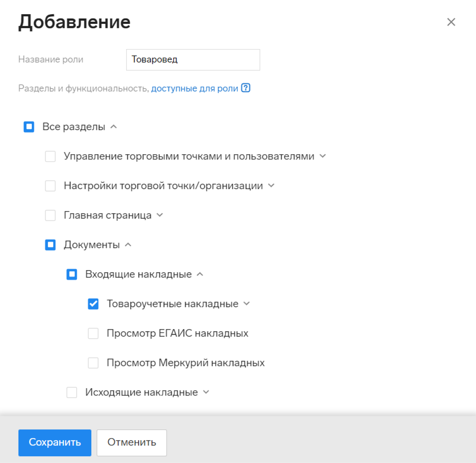Image resolution: width=476 pixels, height=463 pixels.
Task: Collapse the Документы section chevron
Action: tap(128, 245)
